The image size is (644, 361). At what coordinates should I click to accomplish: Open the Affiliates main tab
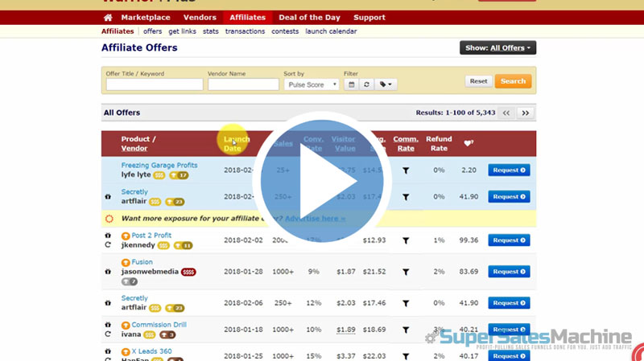247,18
